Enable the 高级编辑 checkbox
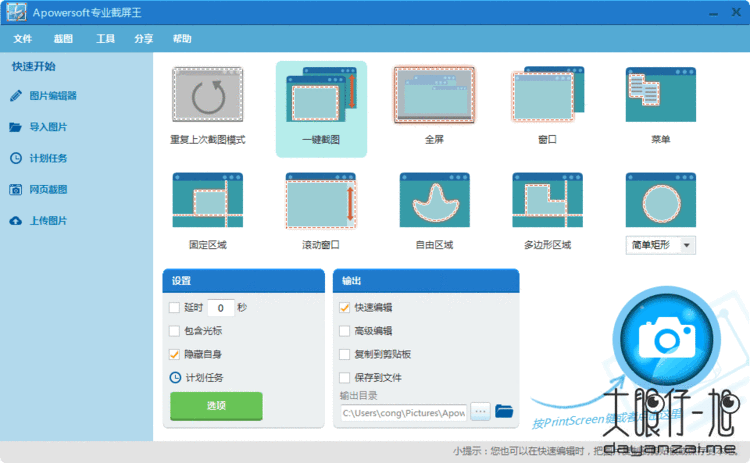750x463 pixels. point(344,331)
